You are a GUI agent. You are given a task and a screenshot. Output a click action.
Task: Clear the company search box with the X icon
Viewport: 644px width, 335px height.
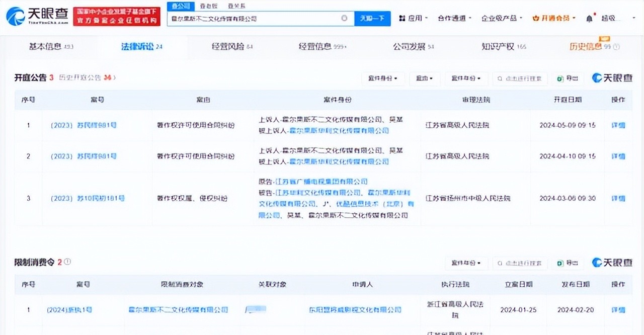pyautogui.click(x=344, y=18)
